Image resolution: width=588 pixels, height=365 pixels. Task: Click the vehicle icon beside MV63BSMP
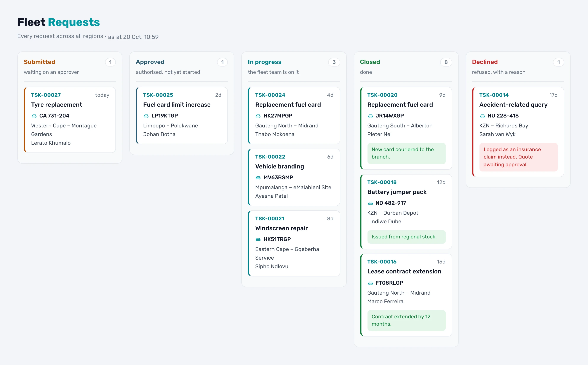tap(258, 178)
